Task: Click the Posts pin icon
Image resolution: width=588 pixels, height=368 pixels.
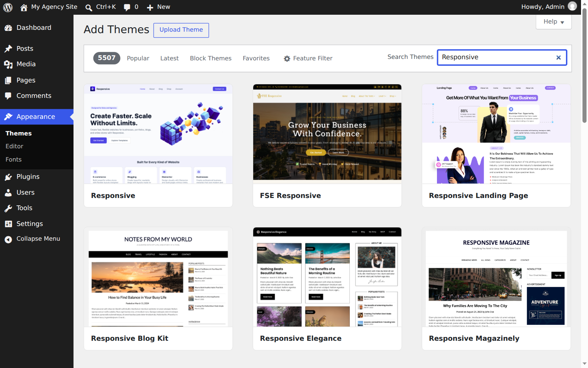Action: tap(8, 49)
